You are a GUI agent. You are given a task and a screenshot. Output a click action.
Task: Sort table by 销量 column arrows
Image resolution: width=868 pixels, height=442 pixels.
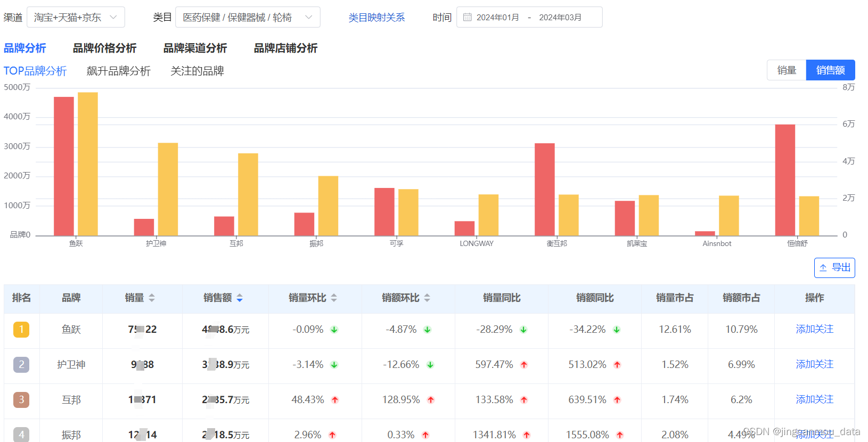152,298
